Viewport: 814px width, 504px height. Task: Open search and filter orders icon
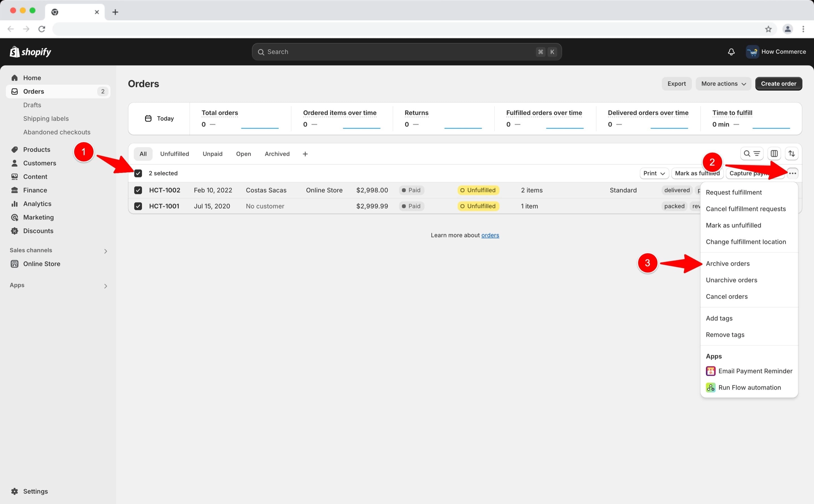coord(752,154)
